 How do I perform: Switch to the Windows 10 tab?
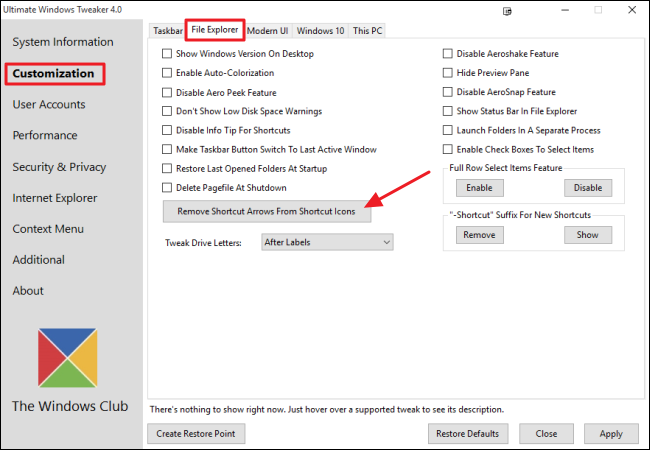tap(320, 31)
